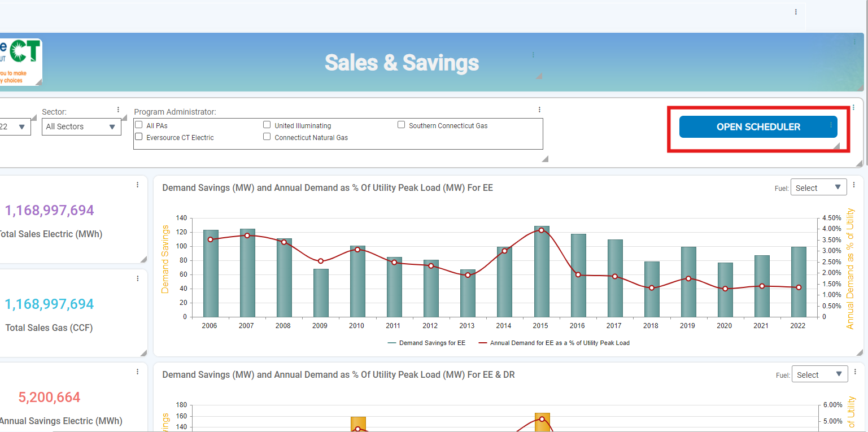Enable the Eversource CT Electric checkbox

pyautogui.click(x=139, y=137)
